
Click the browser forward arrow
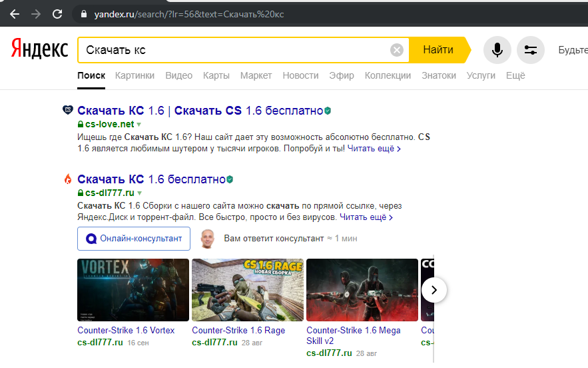coord(36,14)
